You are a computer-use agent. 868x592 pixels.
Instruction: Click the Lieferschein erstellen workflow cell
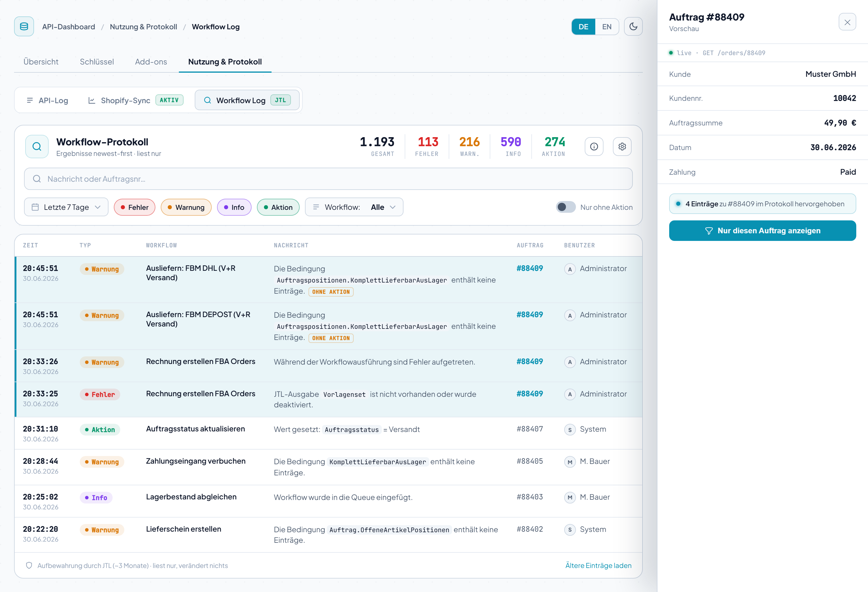pyautogui.click(x=183, y=529)
